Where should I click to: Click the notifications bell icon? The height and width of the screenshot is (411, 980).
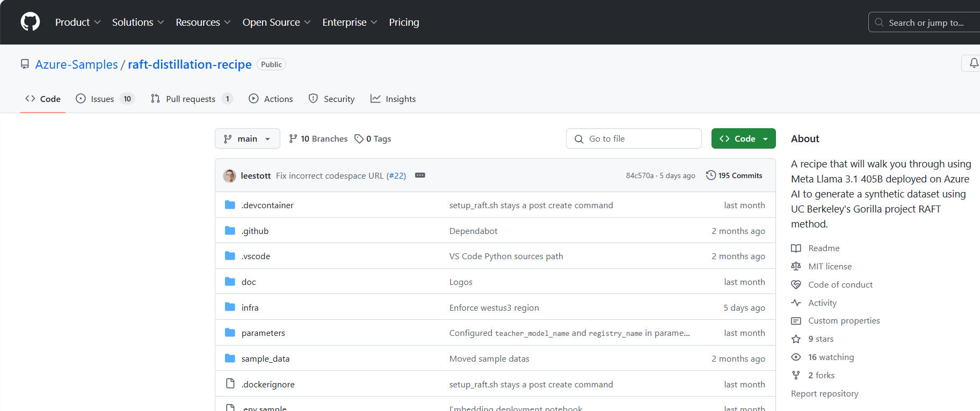[x=973, y=63]
